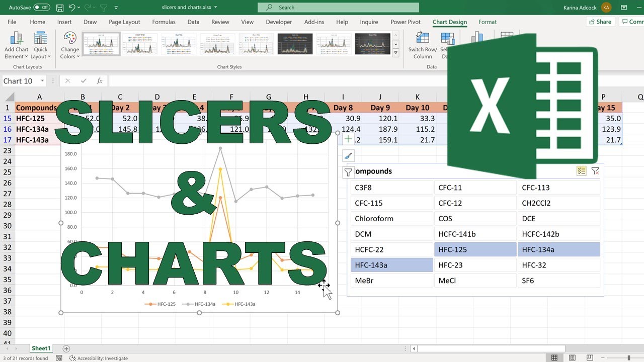
Task: Click the Save floppy disk icon
Action: pyautogui.click(x=60, y=8)
